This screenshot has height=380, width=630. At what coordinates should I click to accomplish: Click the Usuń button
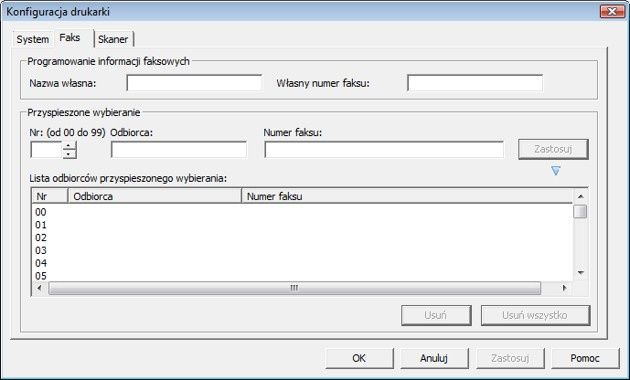point(436,315)
